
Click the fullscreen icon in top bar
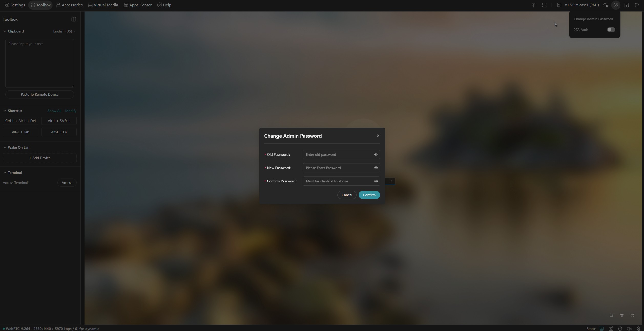point(544,5)
